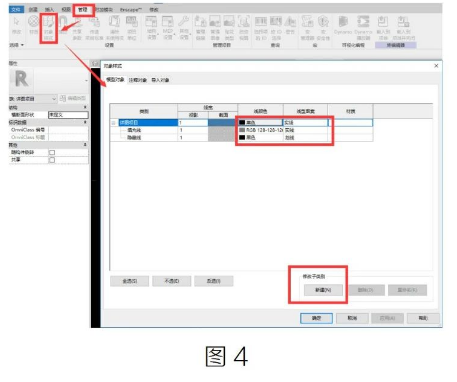
Task: Click the 全选 button
Action: (130, 281)
